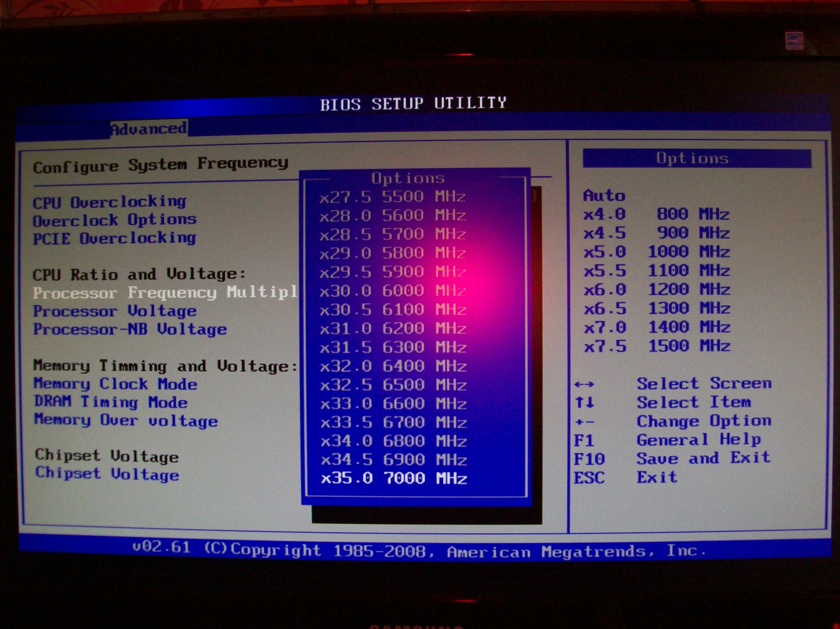Select DRAM Timing Mode item

click(x=111, y=402)
